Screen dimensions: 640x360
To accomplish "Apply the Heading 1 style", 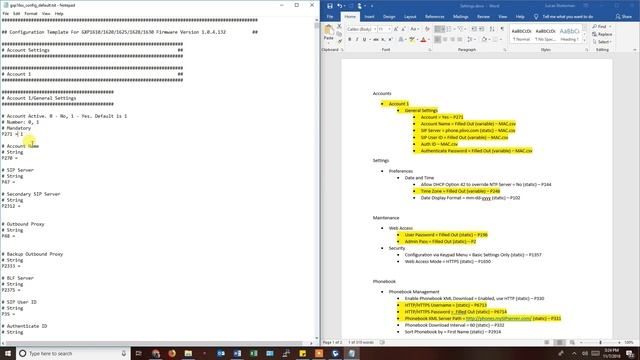I will (x=569, y=35).
